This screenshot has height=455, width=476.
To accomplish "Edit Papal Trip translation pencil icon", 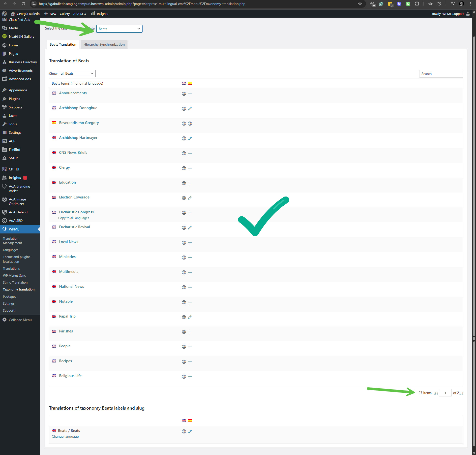I will tap(190, 317).
